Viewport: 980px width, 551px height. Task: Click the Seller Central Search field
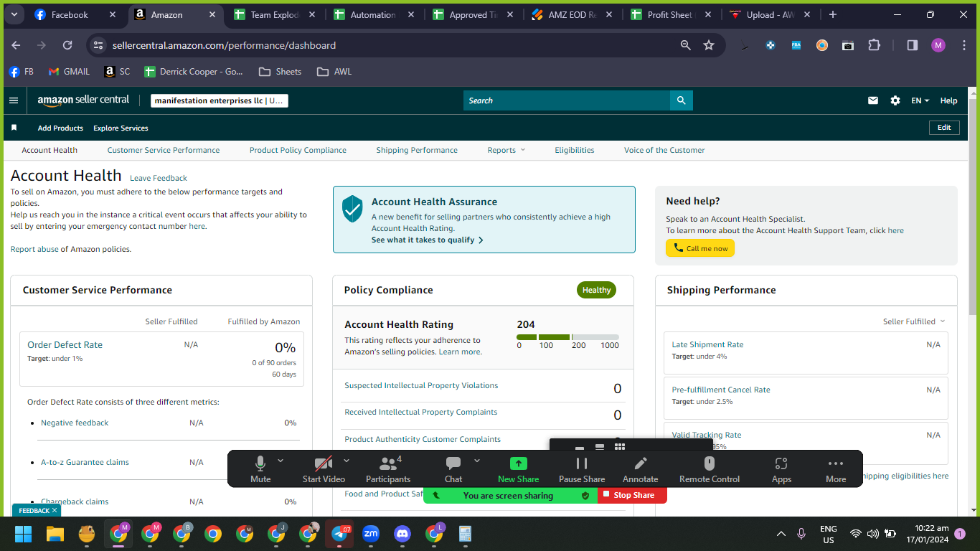567,100
